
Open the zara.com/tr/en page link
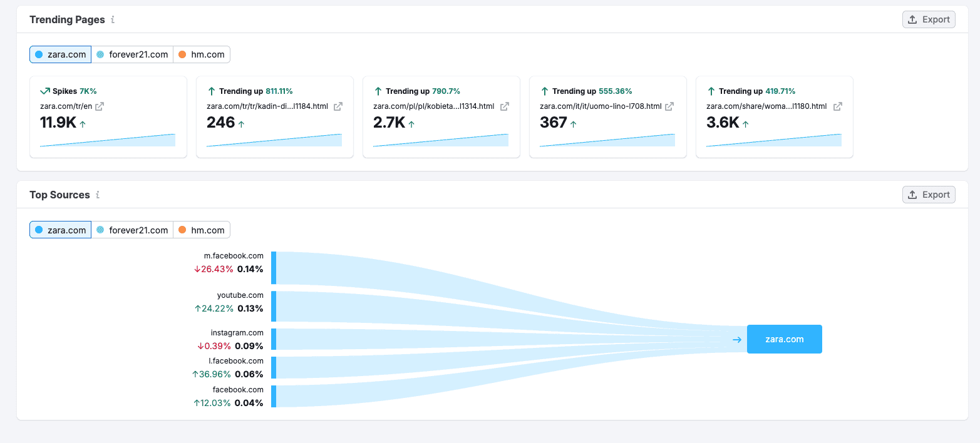(x=66, y=106)
